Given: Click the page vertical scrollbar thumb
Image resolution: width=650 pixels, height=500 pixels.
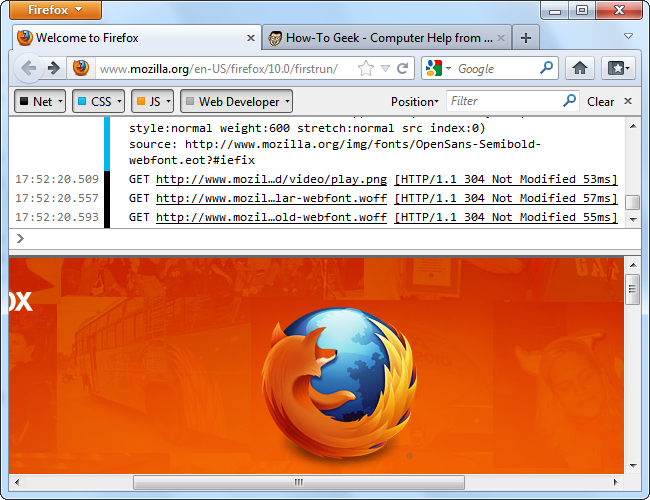Looking at the screenshot, I should [633, 289].
